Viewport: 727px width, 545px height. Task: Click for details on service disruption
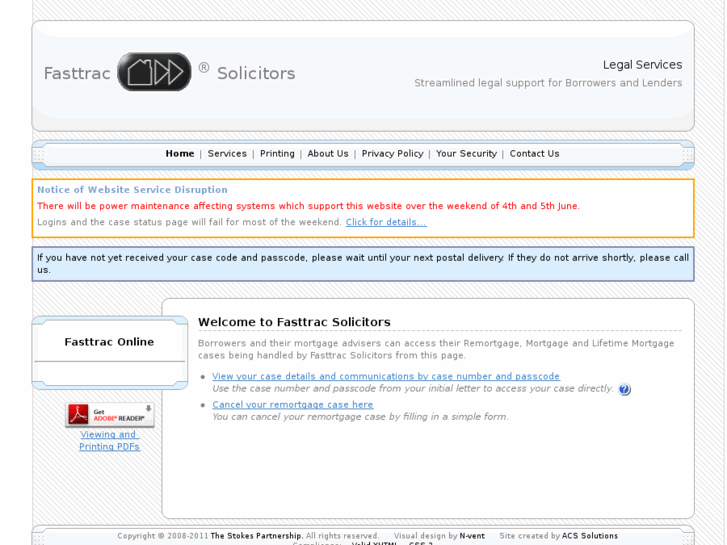pyautogui.click(x=386, y=222)
